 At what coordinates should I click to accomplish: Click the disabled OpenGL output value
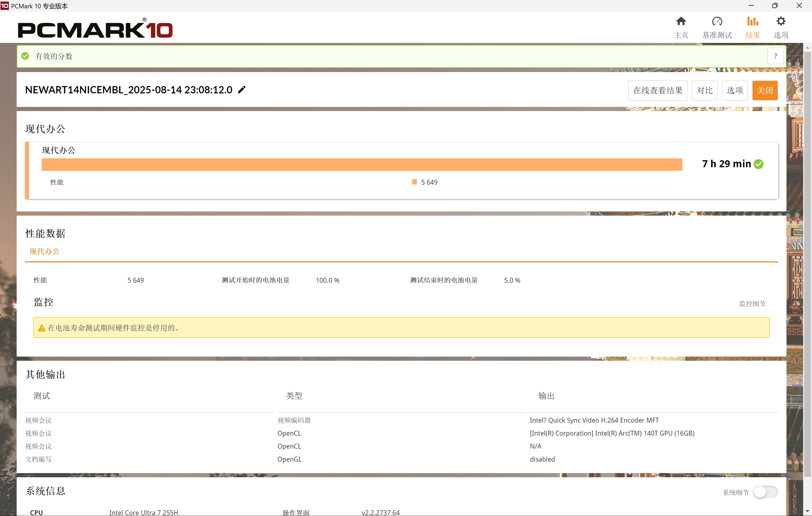[542, 459]
